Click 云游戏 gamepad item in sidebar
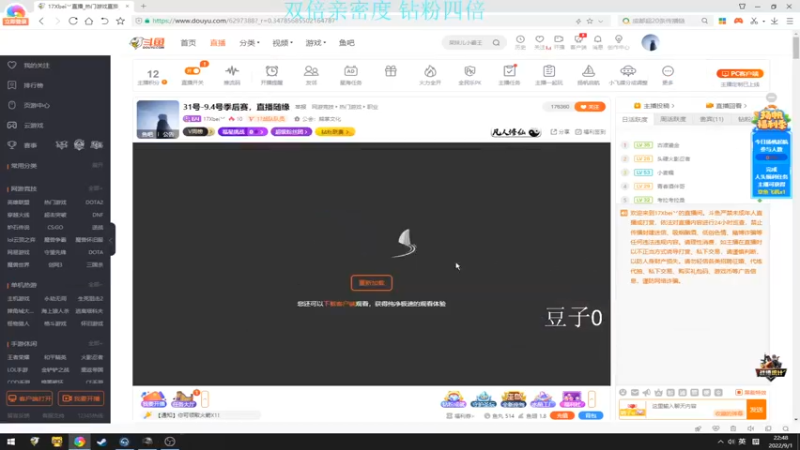 point(26,125)
